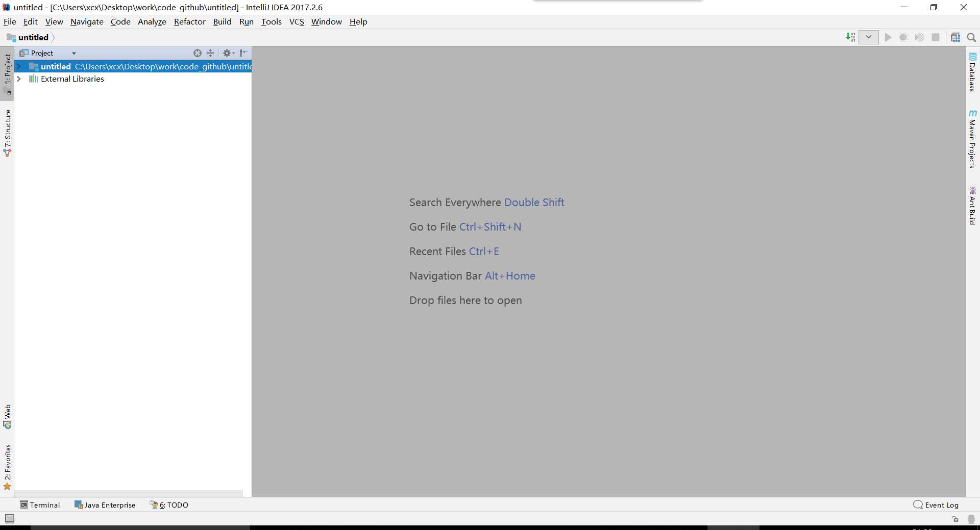
Task: Open the VCS menu
Action: tap(297, 21)
